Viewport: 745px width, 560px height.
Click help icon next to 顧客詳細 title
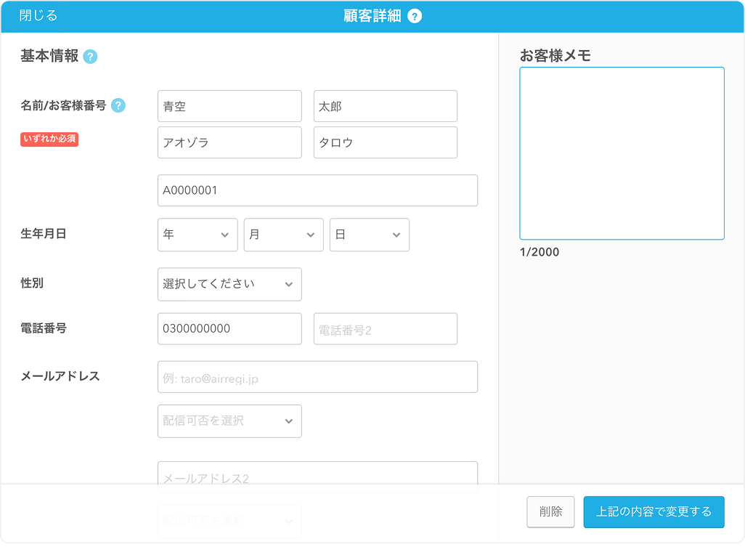[x=415, y=17]
